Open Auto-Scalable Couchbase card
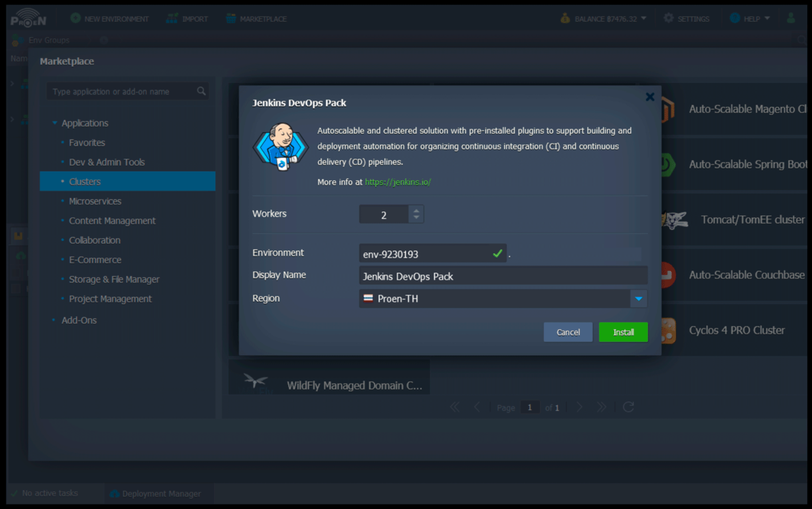This screenshot has height=509, width=812. click(x=735, y=275)
